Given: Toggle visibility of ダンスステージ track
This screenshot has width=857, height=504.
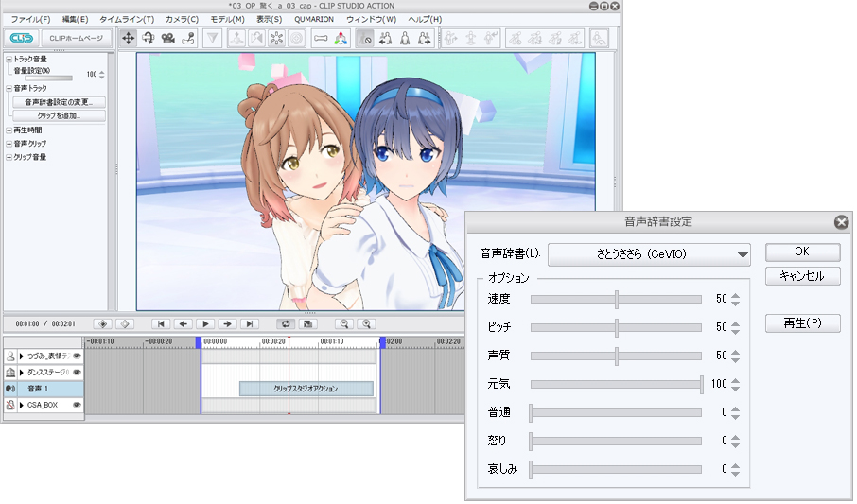Looking at the screenshot, I should 77,373.
